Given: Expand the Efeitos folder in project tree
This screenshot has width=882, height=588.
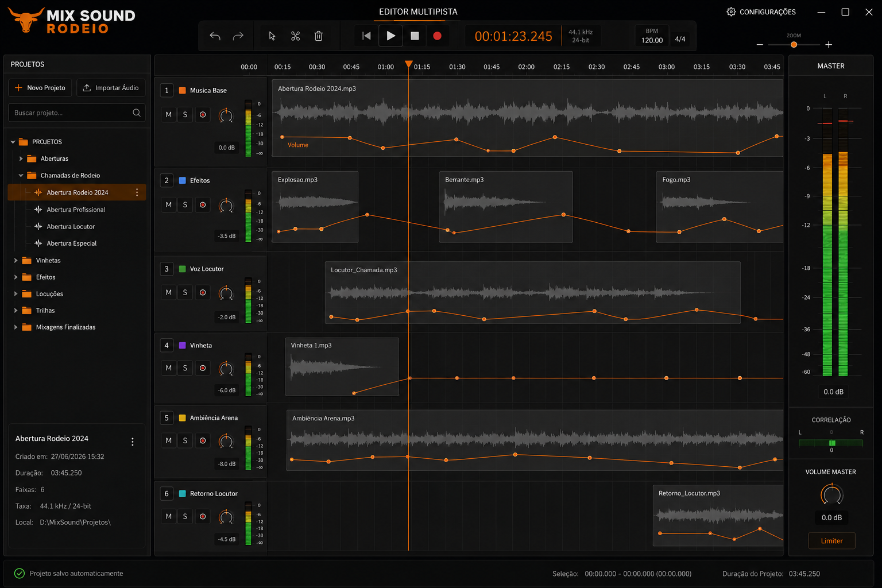Looking at the screenshot, I should [16, 277].
